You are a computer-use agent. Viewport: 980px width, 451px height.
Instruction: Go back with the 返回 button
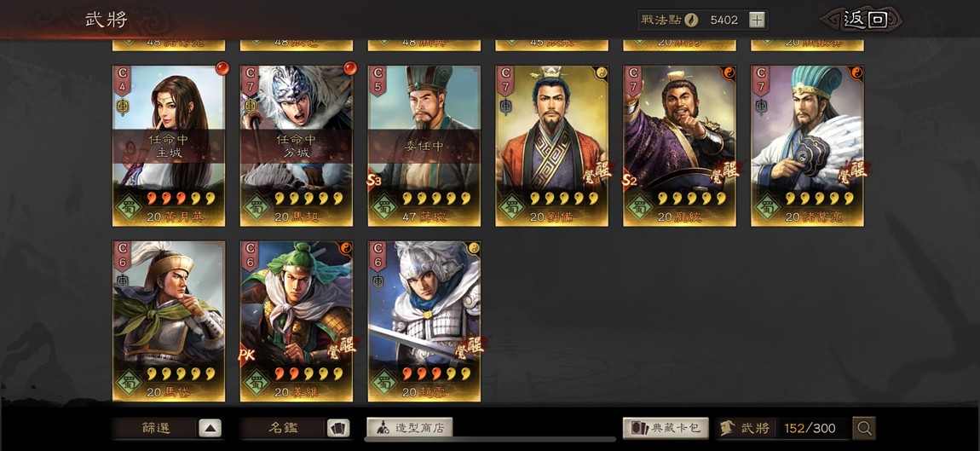(865, 20)
